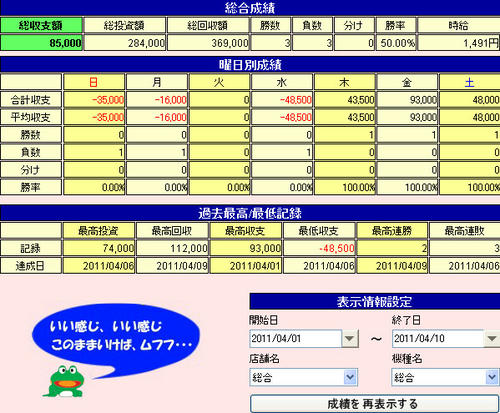500x413 pixels.
Task: Click the 合計収支 row label
Action: pos(31,100)
